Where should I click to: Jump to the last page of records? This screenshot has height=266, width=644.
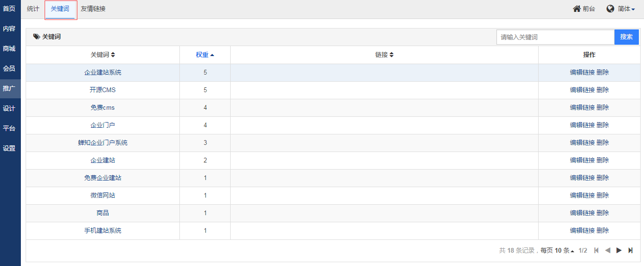pyautogui.click(x=630, y=250)
